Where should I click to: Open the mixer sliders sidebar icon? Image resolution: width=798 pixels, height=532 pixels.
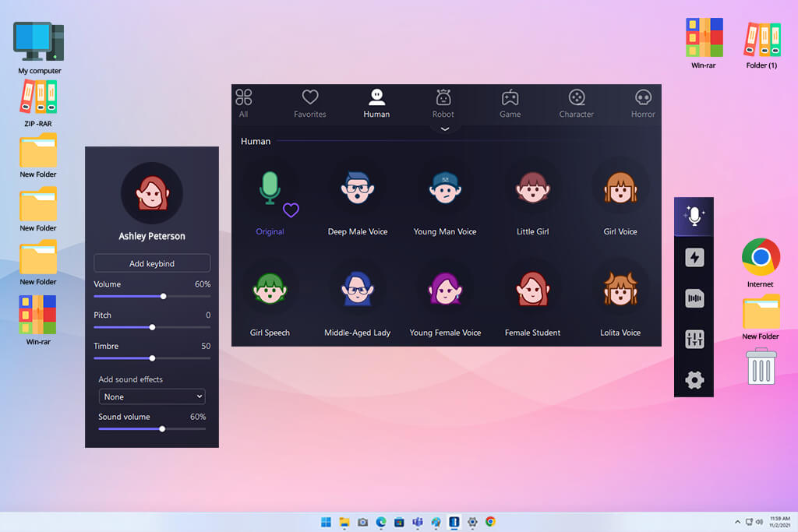[694, 339]
